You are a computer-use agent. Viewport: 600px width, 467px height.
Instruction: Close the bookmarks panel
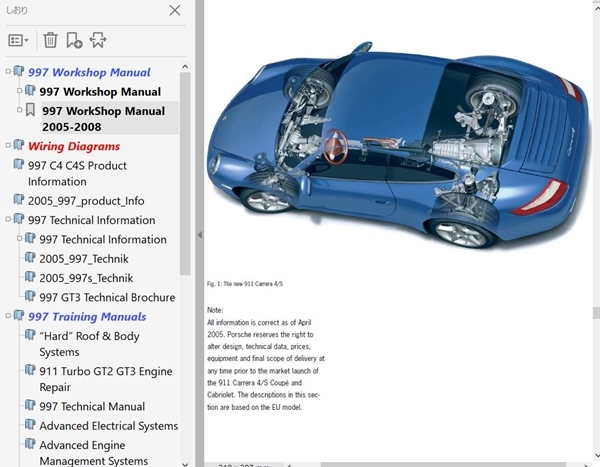click(175, 10)
